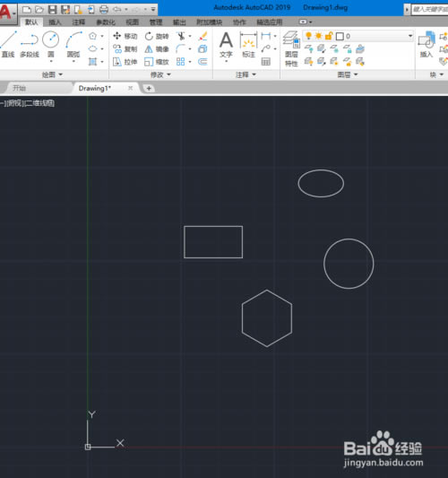This screenshot has width=448, height=478.
Task: Expand the Draw (绘图) panel flyout
Action: click(x=52, y=74)
